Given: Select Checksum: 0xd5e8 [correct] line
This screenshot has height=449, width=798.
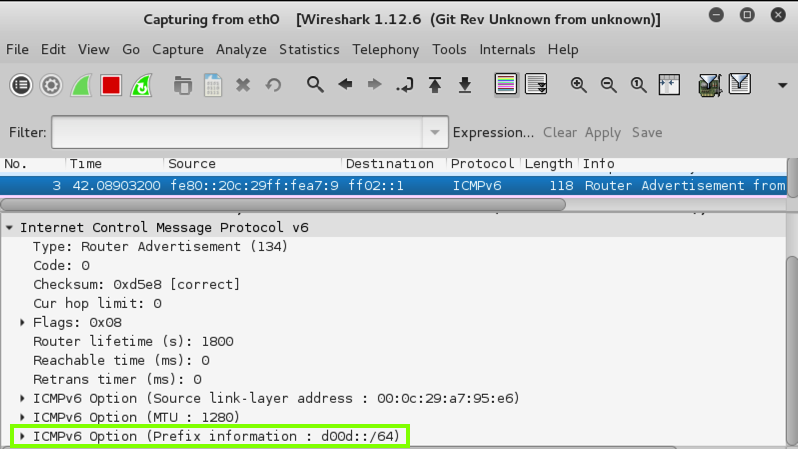Looking at the screenshot, I should [136, 285].
